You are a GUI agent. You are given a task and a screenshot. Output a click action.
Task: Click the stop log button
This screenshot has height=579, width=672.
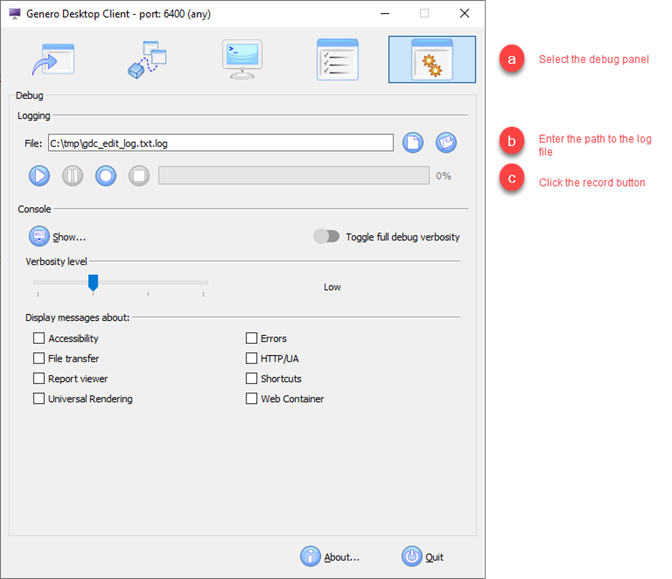(x=139, y=176)
